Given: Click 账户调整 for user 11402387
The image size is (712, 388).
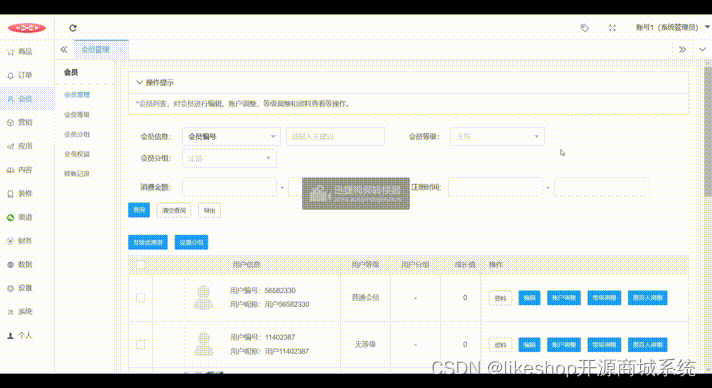Looking at the screenshot, I should point(564,345).
